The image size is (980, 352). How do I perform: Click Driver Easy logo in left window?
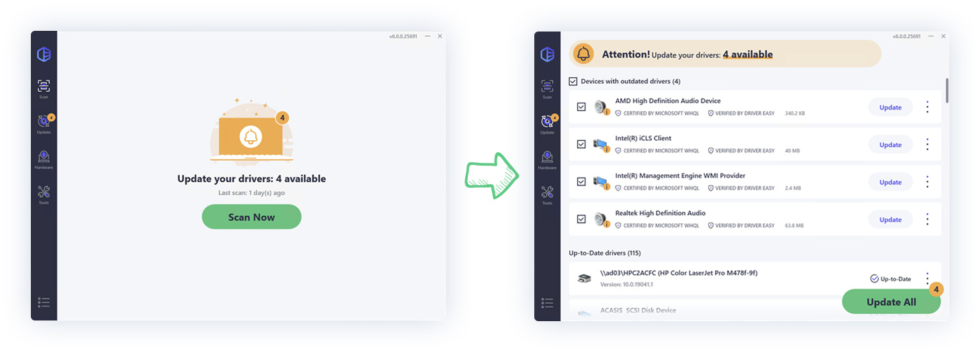tap(44, 54)
